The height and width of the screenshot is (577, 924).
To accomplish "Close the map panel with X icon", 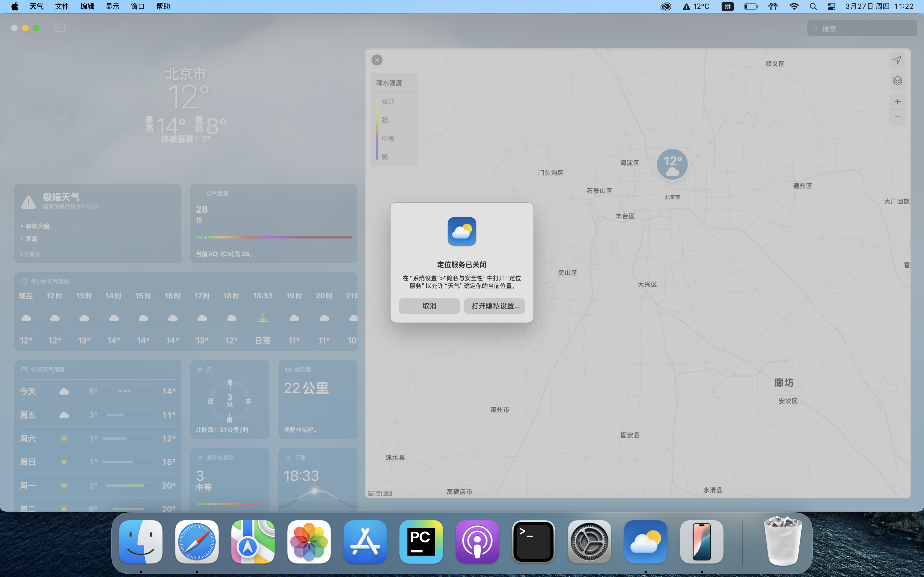I will click(377, 60).
